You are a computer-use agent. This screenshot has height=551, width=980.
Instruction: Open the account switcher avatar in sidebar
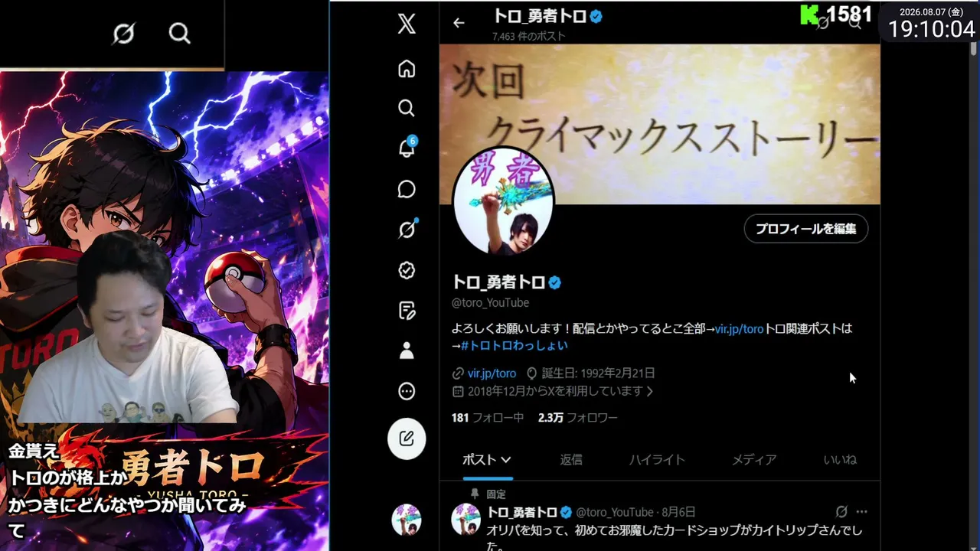407,520
